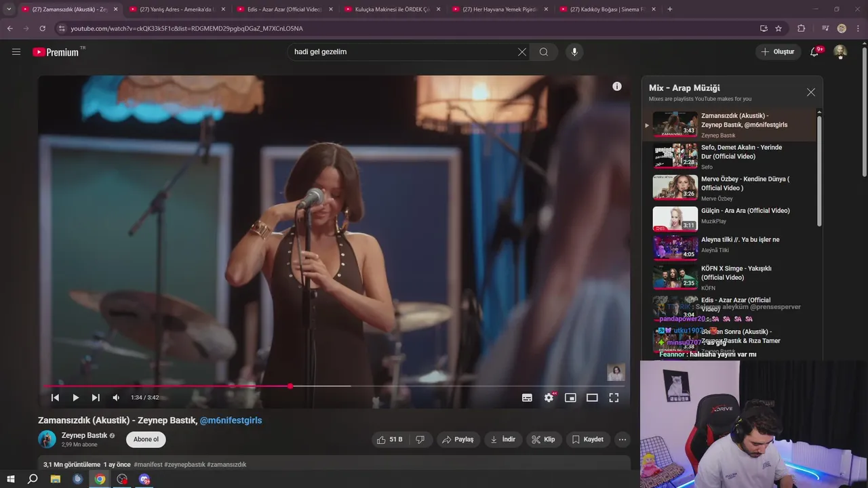Viewport: 868px width, 488px height.
Task: Click #manifest hashtag link
Action: (148, 464)
